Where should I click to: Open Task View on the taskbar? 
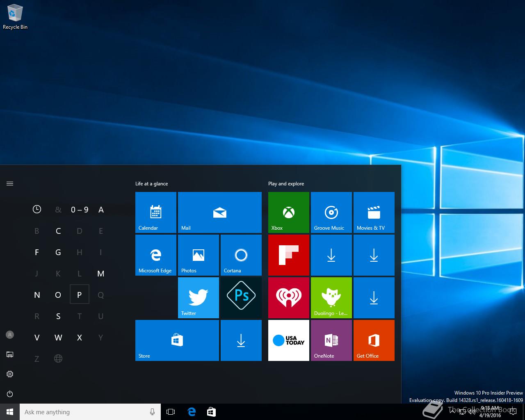click(171, 412)
